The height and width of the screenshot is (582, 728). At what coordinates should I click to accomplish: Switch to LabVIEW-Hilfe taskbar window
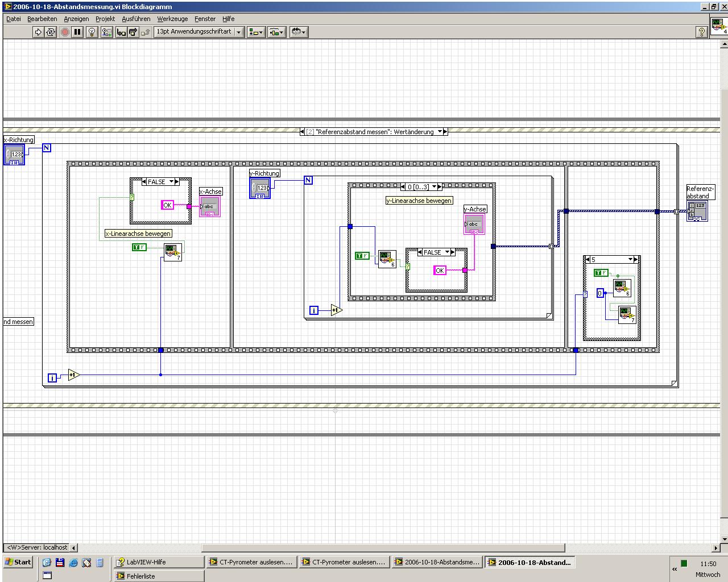pyautogui.click(x=158, y=562)
